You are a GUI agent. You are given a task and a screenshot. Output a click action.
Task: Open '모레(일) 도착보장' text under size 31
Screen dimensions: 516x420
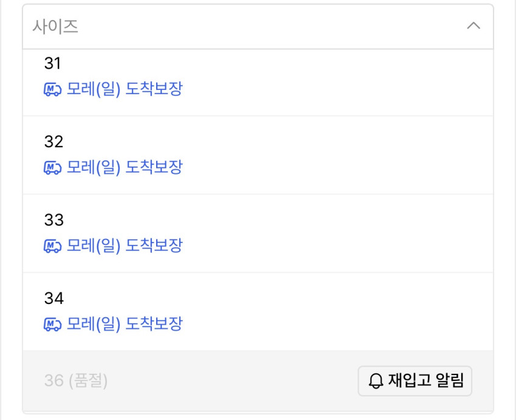(125, 89)
